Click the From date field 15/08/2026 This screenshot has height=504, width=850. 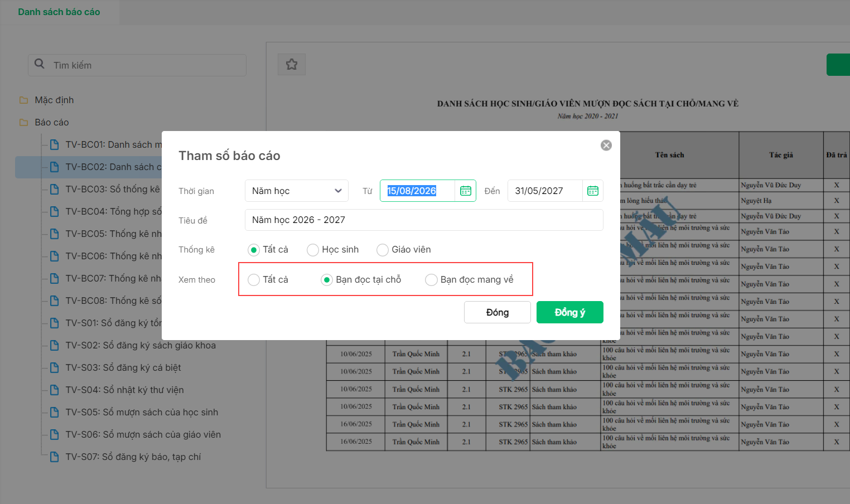[418, 191]
